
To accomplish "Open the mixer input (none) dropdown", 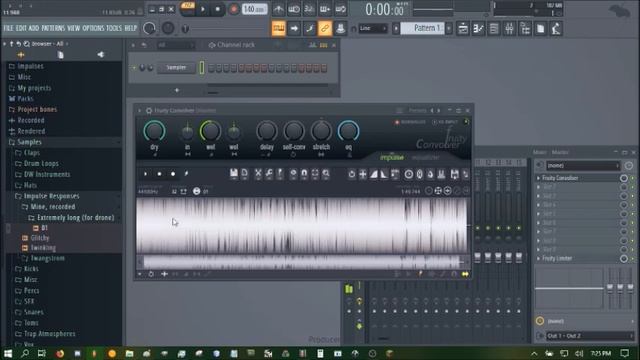I will pyautogui.click(x=583, y=165).
